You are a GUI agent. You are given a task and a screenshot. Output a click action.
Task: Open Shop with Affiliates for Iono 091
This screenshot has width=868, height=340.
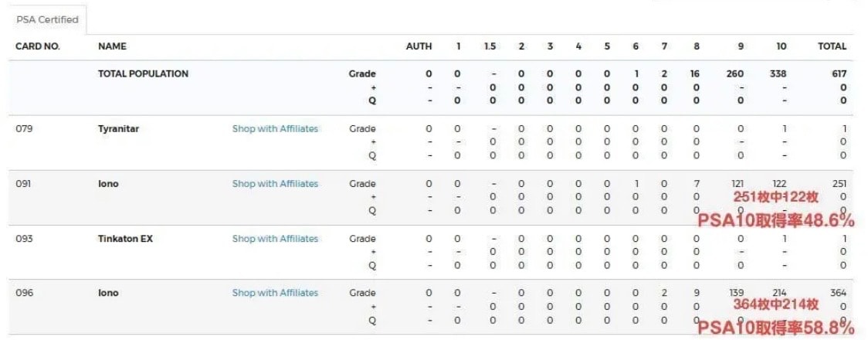click(275, 184)
